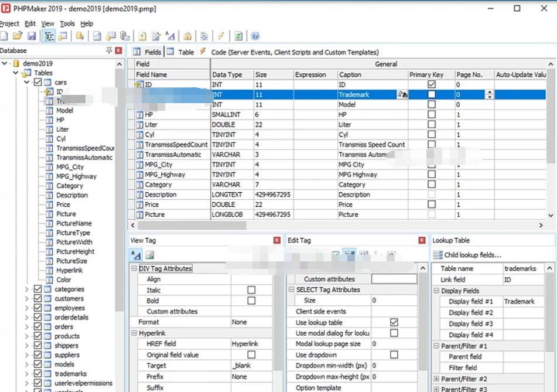Image resolution: width=557 pixels, height=392 pixels.
Task: Click the table with cylinder toolbar icon
Action: pyautogui.click(x=111, y=36)
